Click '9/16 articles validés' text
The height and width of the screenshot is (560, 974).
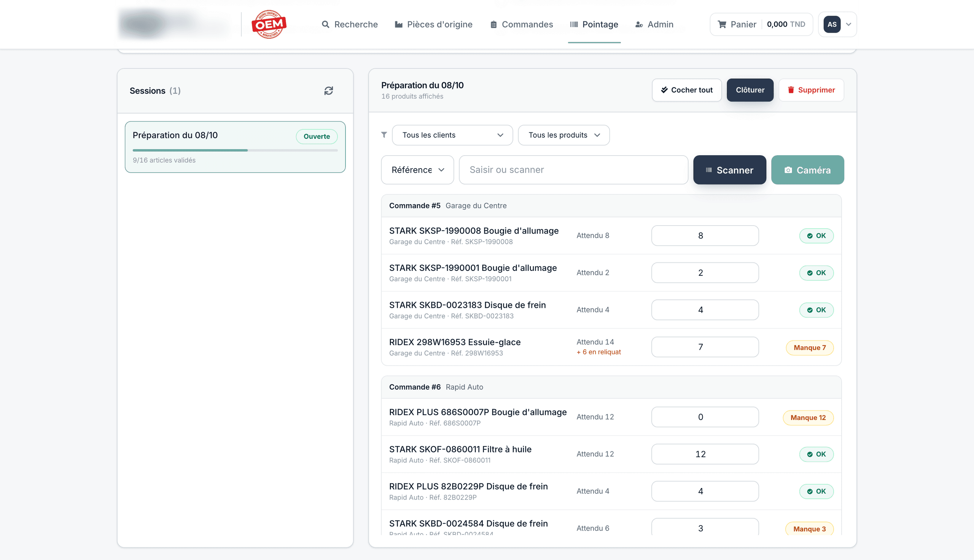tap(164, 160)
